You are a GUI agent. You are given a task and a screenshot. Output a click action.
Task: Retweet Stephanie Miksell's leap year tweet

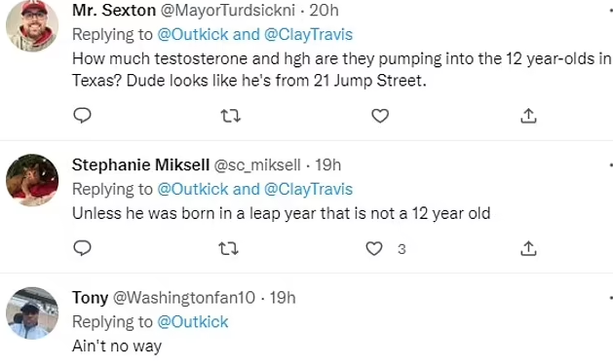[228, 249]
